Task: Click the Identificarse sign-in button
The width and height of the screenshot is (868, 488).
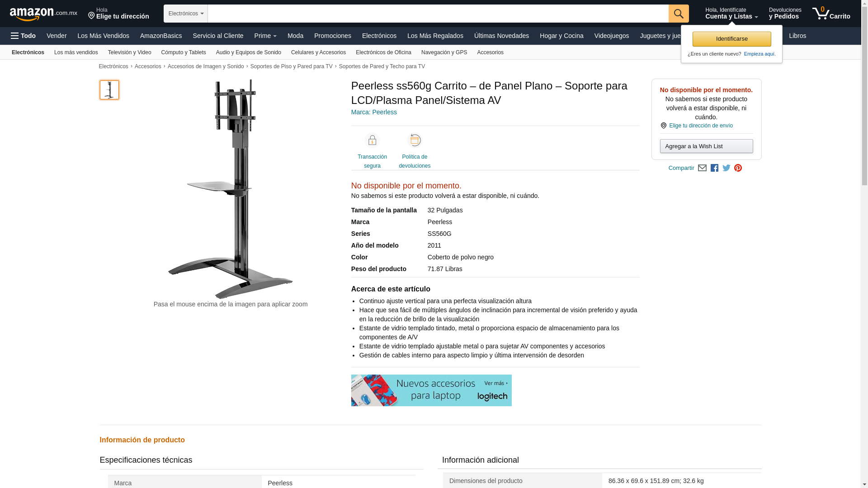Action: click(731, 39)
